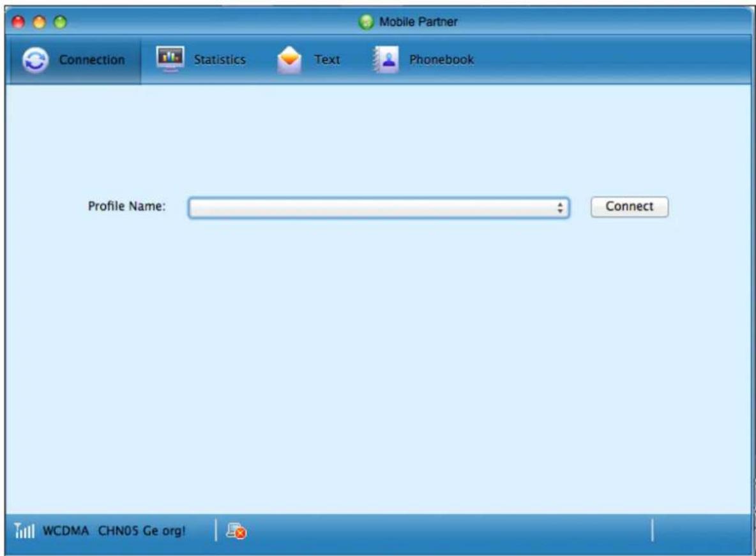Screen dimensions: 756x556
Task: Open the Profile Name dropdown
Action: click(379, 208)
